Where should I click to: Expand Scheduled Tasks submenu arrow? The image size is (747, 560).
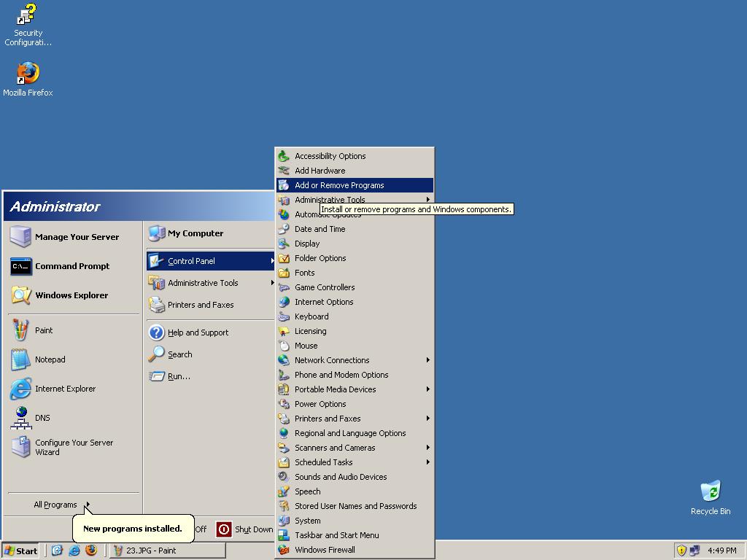(x=427, y=462)
